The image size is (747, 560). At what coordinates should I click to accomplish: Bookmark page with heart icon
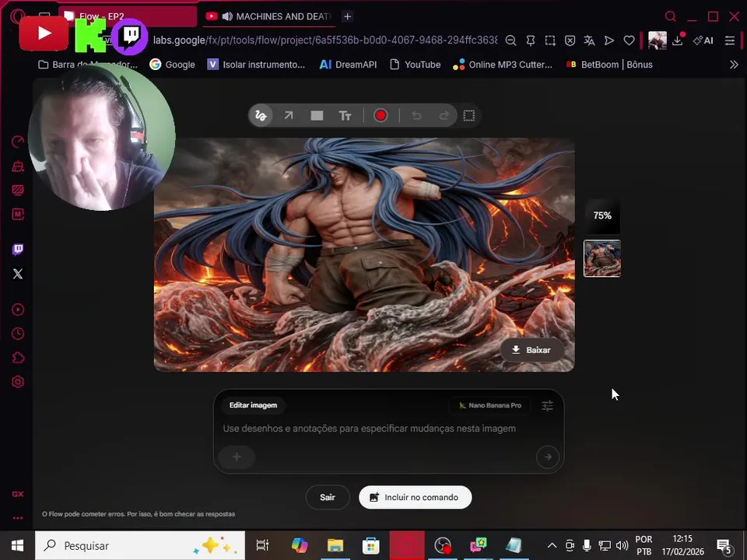tap(629, 40)
